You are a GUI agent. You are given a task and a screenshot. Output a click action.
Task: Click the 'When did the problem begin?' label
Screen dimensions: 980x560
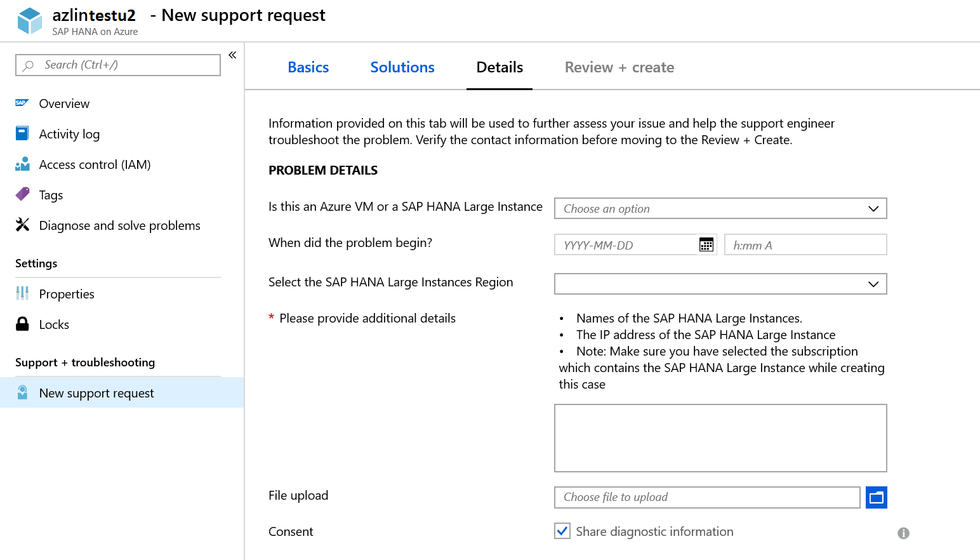click(x=350, y=243)
